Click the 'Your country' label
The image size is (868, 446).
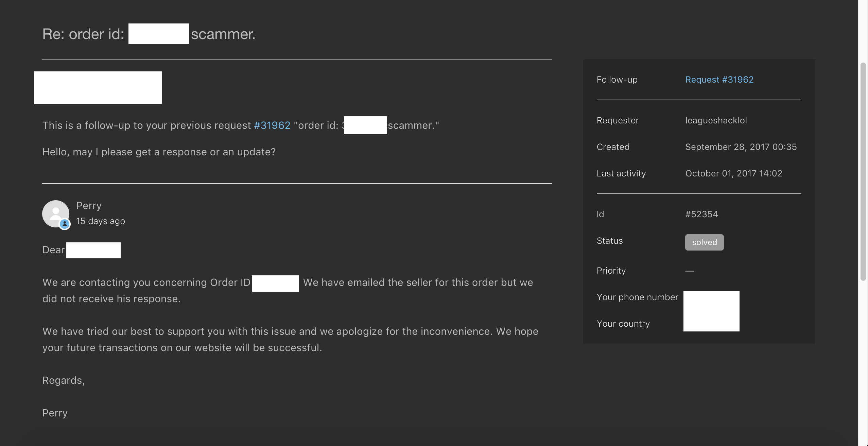[623, 324]
